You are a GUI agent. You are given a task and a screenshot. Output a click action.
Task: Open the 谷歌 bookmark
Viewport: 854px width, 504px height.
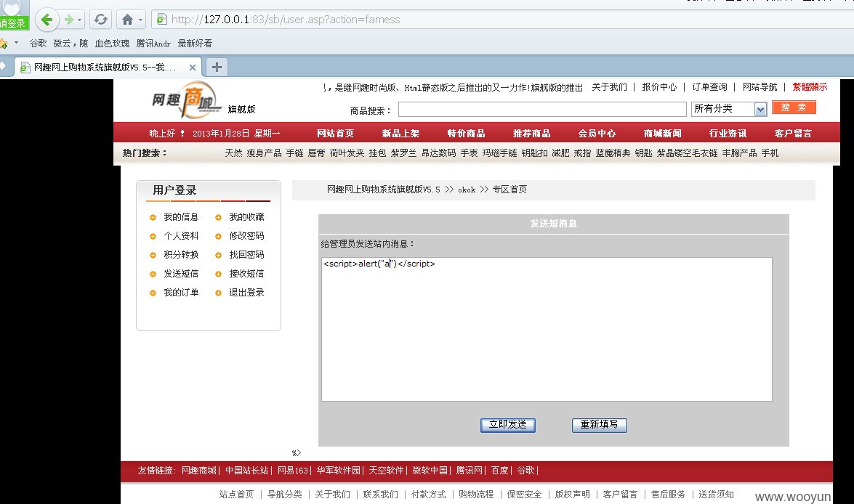tap(38, 43)
